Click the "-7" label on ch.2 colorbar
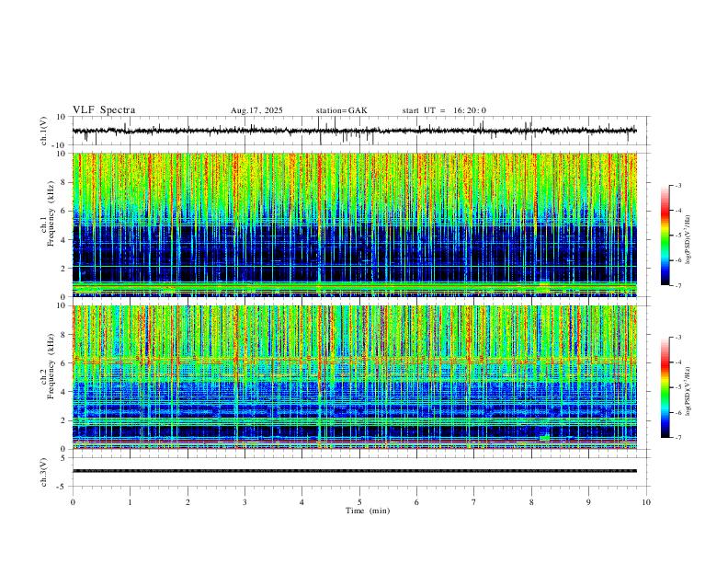Viewport: 728px width, 563px height. pyautogui.click(x=677, y=437)
